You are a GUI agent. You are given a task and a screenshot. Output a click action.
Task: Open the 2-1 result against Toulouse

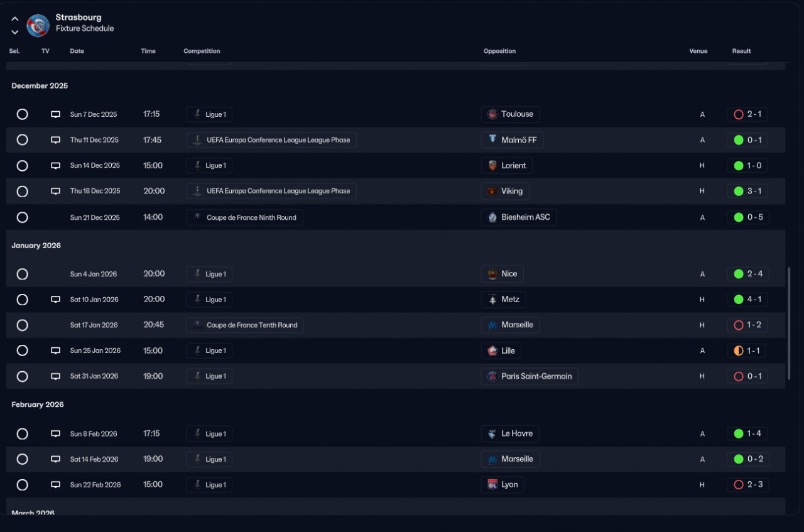(747, 114)
